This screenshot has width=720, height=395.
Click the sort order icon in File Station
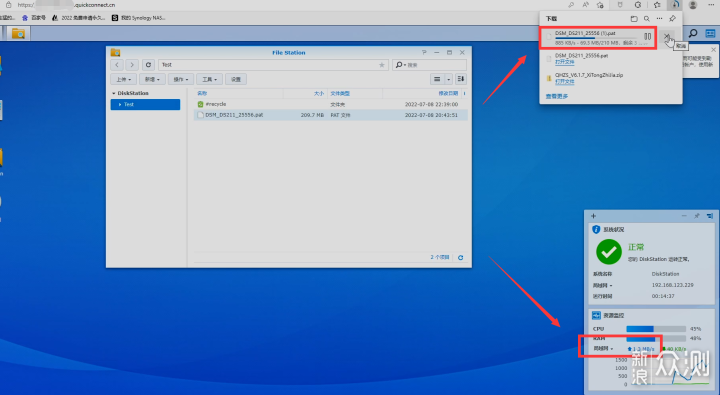click(x=461, y=79)
